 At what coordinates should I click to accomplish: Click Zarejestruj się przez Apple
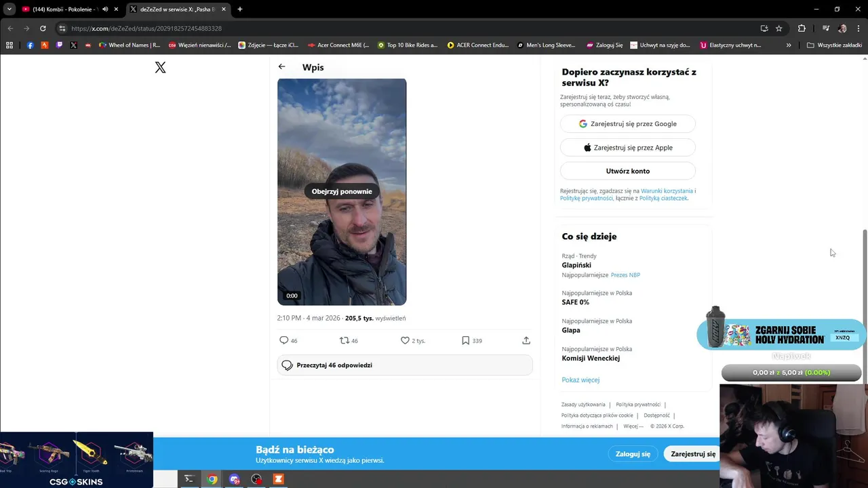pyautogui.click(x=628, y=148)
